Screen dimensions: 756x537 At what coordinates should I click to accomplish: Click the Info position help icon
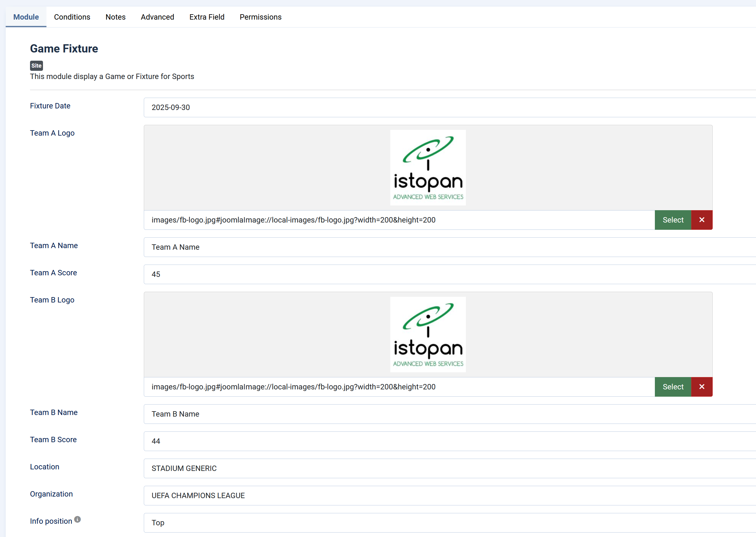[x=77, y=520]
